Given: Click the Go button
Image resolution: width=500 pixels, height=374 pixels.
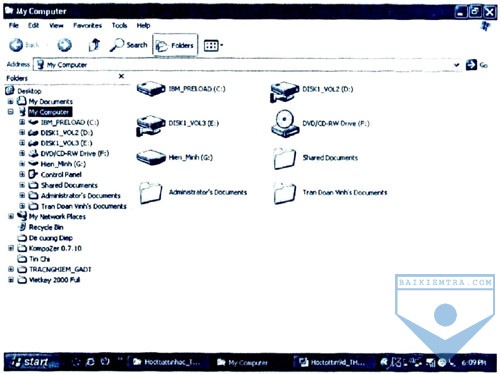Looking at the screenshot, I should point(477,65).
